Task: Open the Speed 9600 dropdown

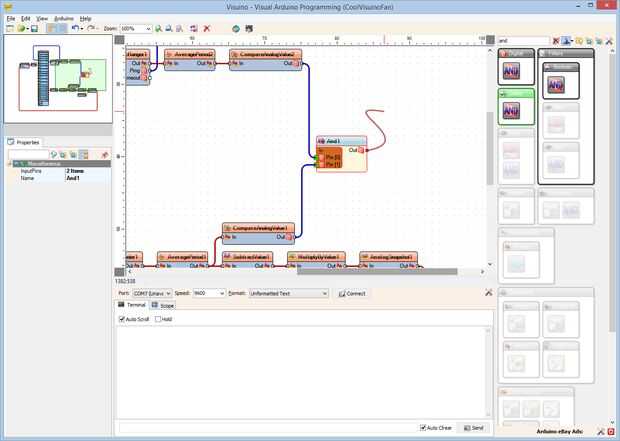Action: (x=209, y=293)
